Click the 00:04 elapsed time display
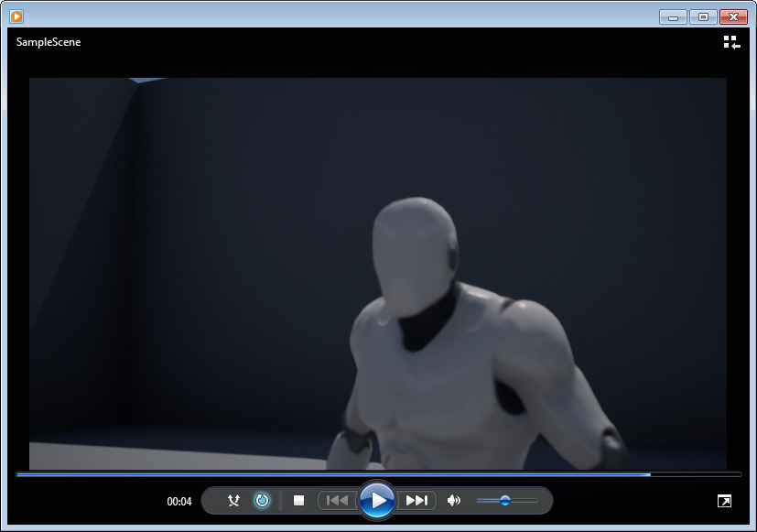 (x=179, y=502)
